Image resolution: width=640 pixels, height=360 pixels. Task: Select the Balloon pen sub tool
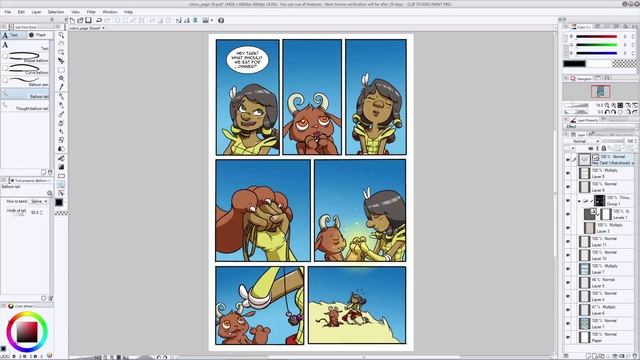click(25, 81)
